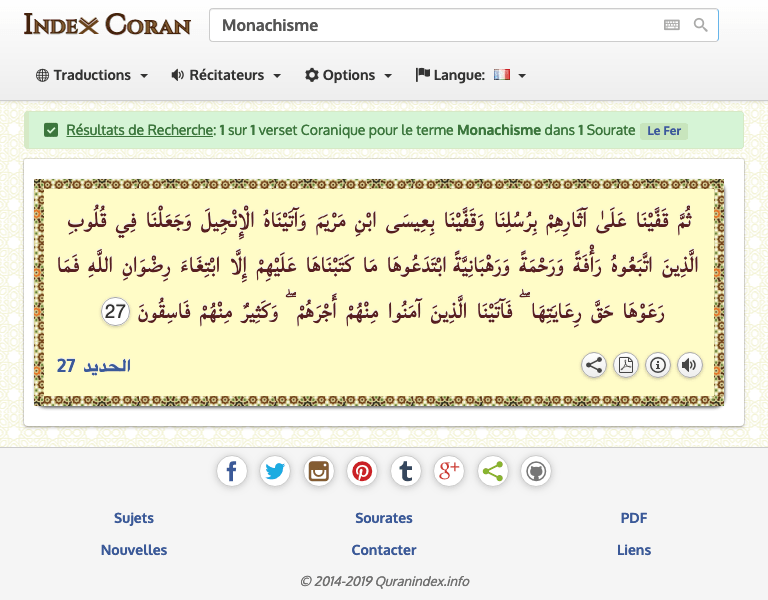
Task: Open the Instagram icon
Action: click(x=319, y=471)
